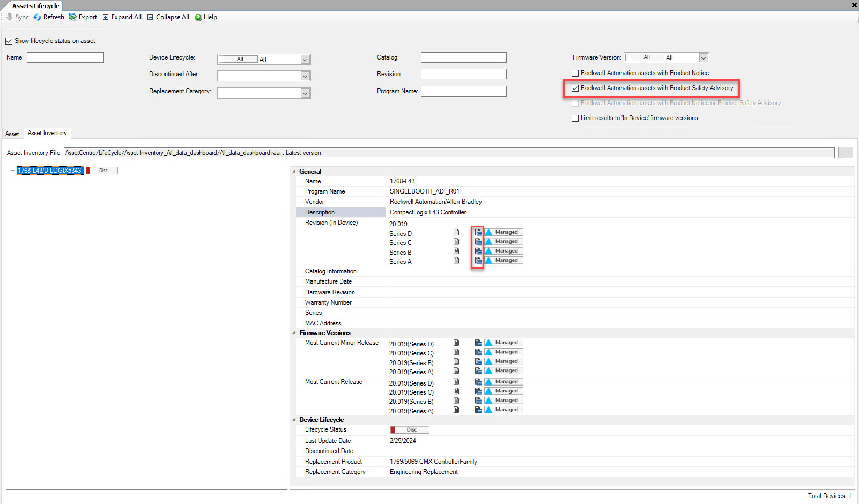Viewport: 859px width, 504px height.
Task: Select the Description property row
Action: click(575, 212)
